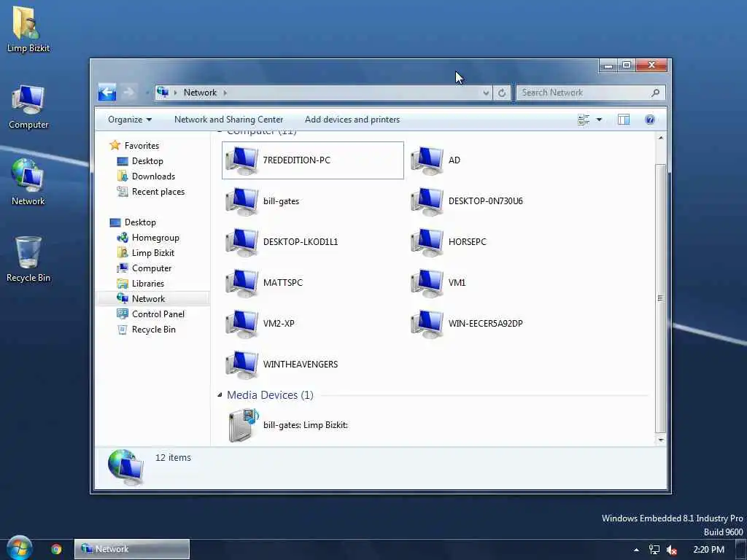The height and width of the screenshot is (560, 747).
Task: Select the DESKTOP-LKOD1L1 computer icon
Action: (241, 242)
